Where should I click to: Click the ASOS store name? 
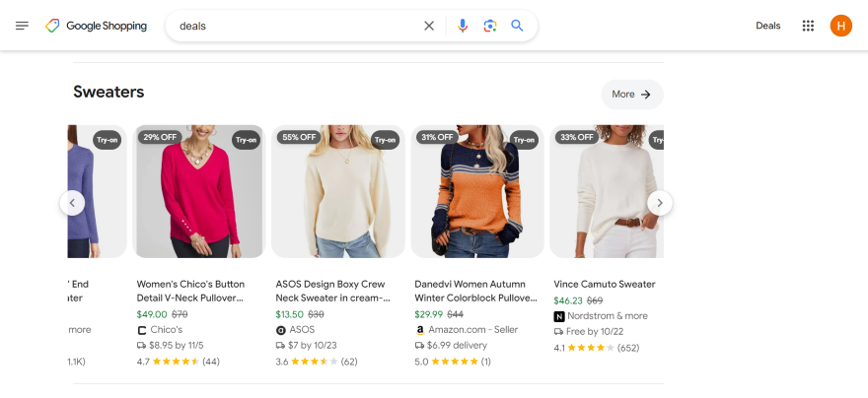[302, 330]
